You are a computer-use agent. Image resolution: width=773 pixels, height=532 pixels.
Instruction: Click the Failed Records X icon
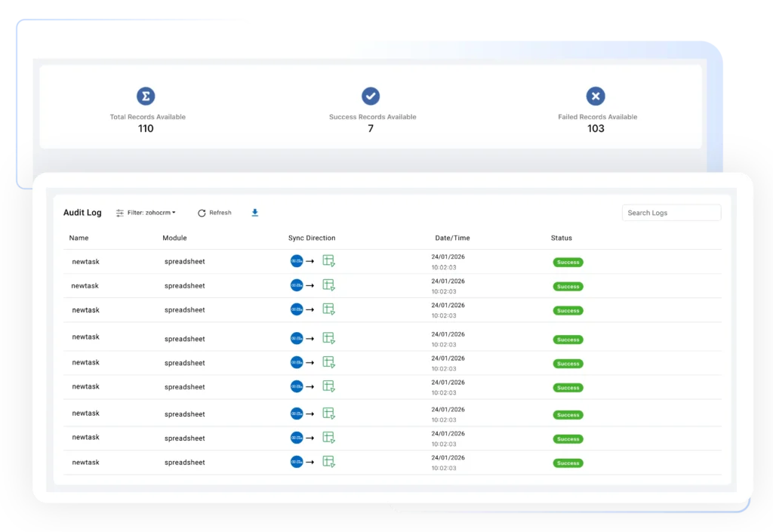click(596, 96)
